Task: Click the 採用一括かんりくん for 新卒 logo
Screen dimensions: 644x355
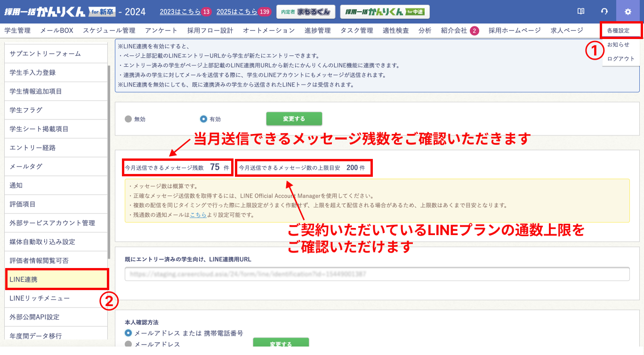Action: pos(59,11)
